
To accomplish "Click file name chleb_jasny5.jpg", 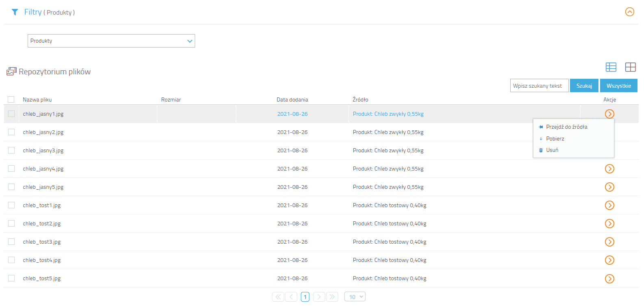I will [x=43, y=187].
